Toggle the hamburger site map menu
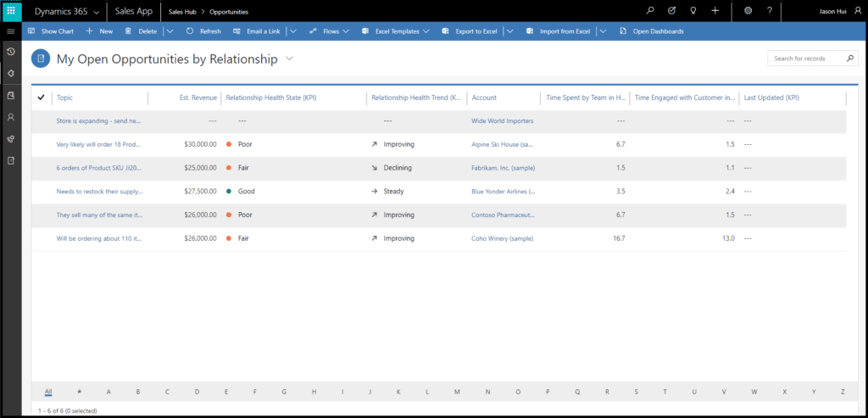The width and height of the screenshot is (868, 418). [11, 31]
